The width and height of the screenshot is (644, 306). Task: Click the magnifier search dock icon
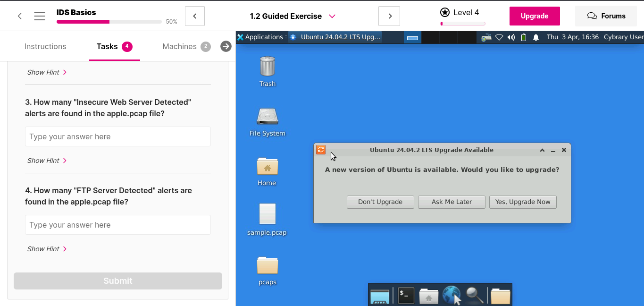coord(474,296)
